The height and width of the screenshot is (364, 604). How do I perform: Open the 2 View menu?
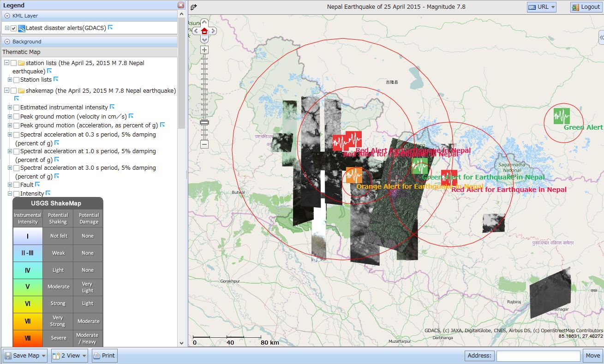pyautogui.click(x=69, y=356)
